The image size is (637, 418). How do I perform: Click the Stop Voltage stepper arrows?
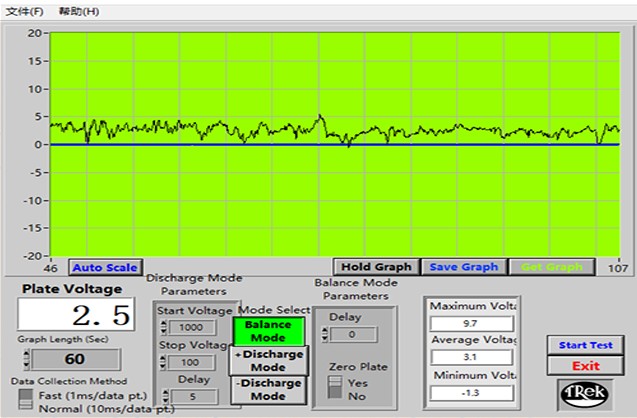click(164, 361)
